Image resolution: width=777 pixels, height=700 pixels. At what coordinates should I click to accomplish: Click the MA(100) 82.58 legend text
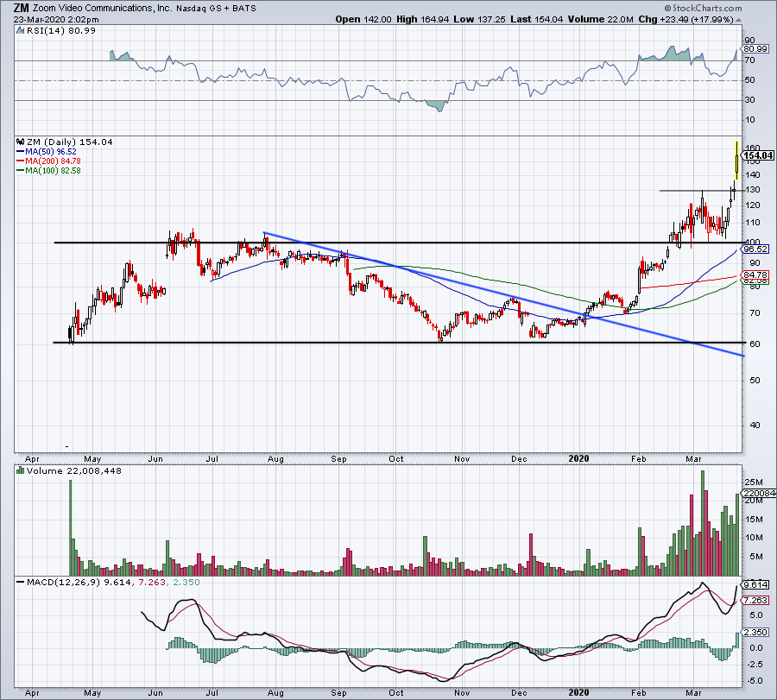click(x=53, y=170)
